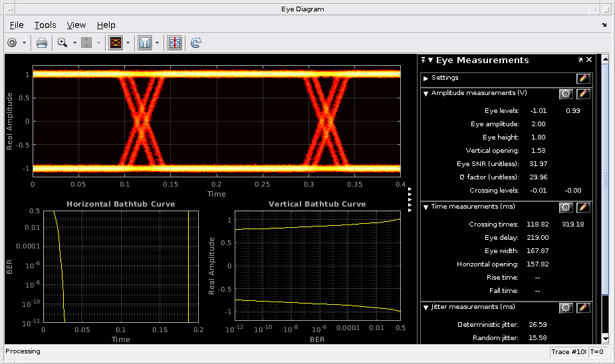Click pencil edit button in Settings row
The height and width of the screenshot is (364, 615).
(583, 78)
